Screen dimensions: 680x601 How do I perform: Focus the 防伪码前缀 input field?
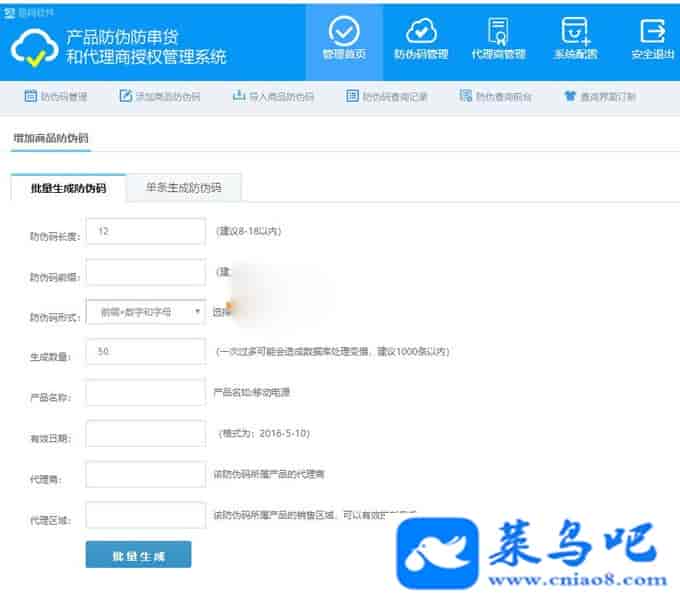pos(146,272)
